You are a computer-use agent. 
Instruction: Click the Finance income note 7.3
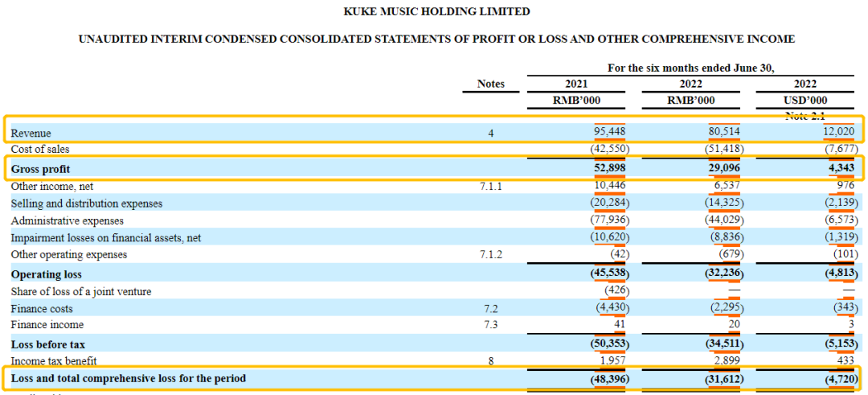click(490, 325)
